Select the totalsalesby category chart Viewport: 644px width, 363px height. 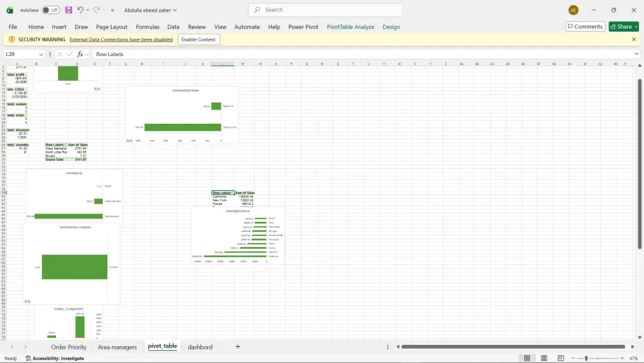click(72, 264)
